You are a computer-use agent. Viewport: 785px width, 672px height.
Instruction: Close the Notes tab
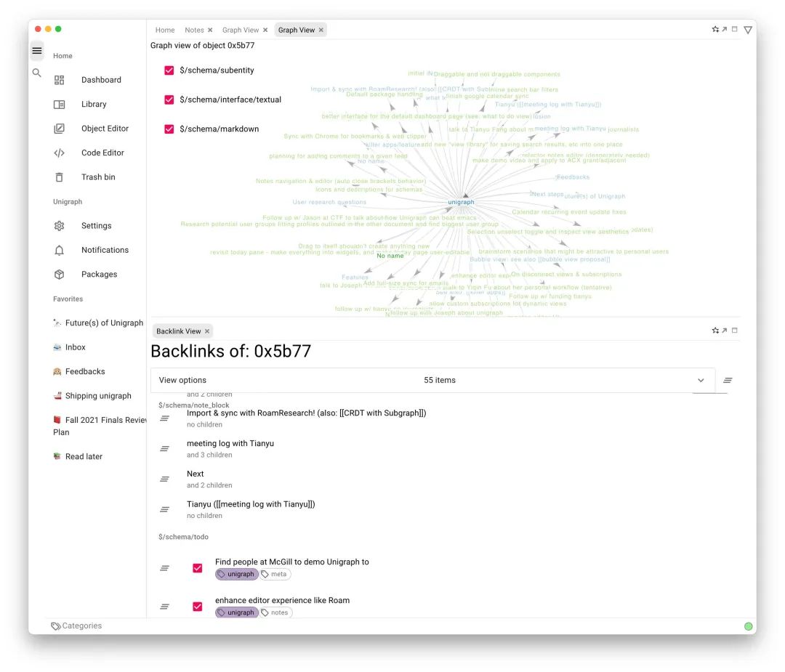(x=210, y=30)
